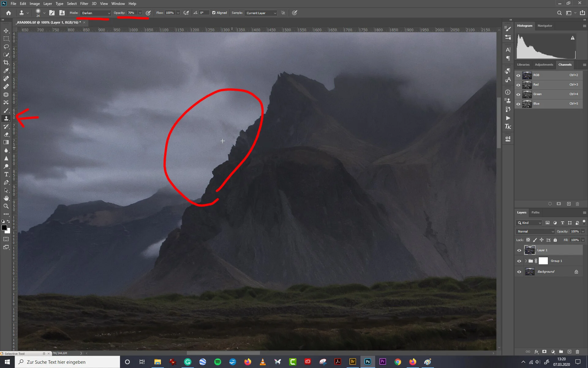Select the Lasso tool
This screenshot has height=368, width=588.
click(6, 47)
